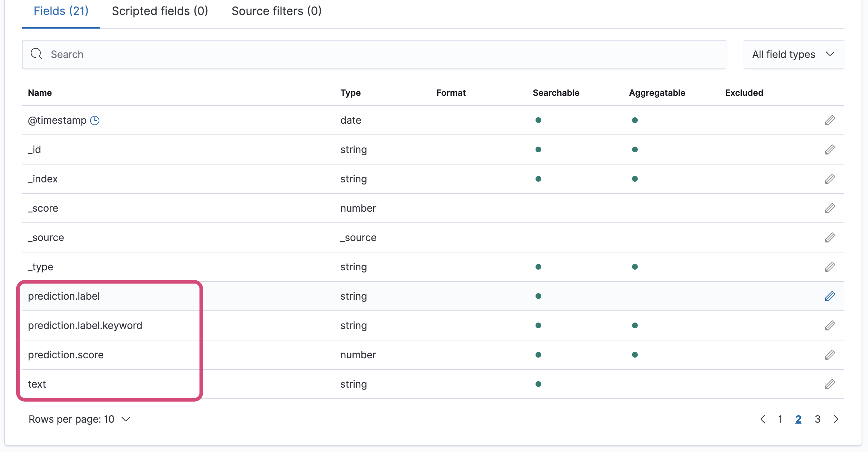Sort by the Aggregatable column header

[657, 93]
